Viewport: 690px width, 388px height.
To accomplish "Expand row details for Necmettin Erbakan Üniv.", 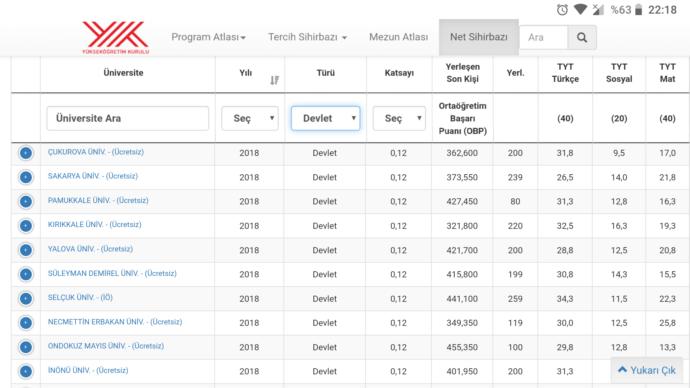I will [26, 322].
